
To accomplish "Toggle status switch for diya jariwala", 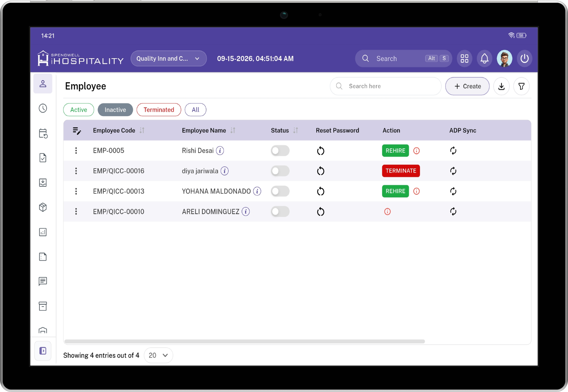I will [x=280, y=171].
